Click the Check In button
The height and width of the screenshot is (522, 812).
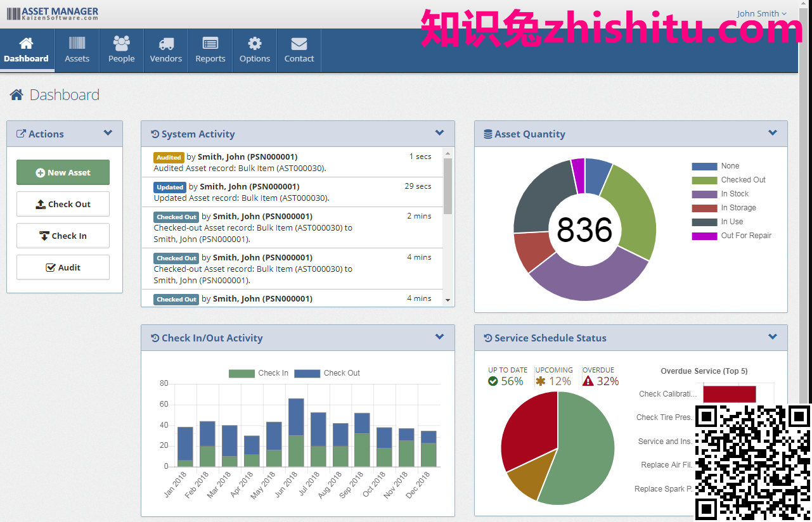[63, 236]
